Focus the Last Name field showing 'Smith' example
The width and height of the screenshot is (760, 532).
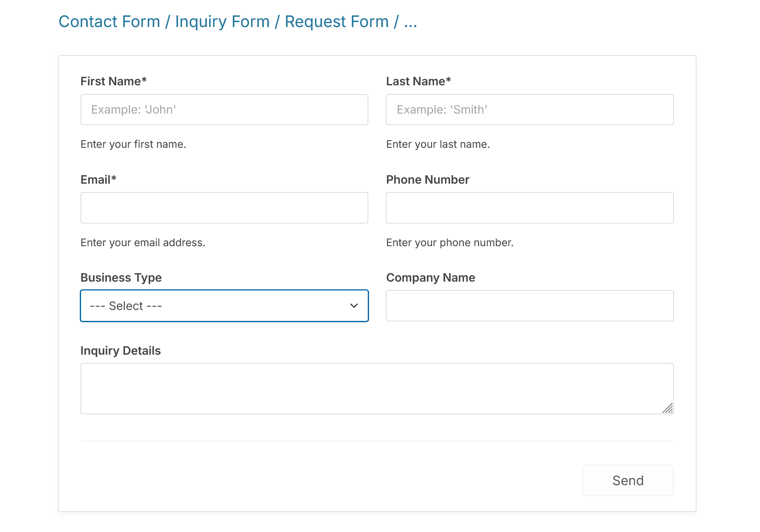pyautogui.click(x=530, y=109)
